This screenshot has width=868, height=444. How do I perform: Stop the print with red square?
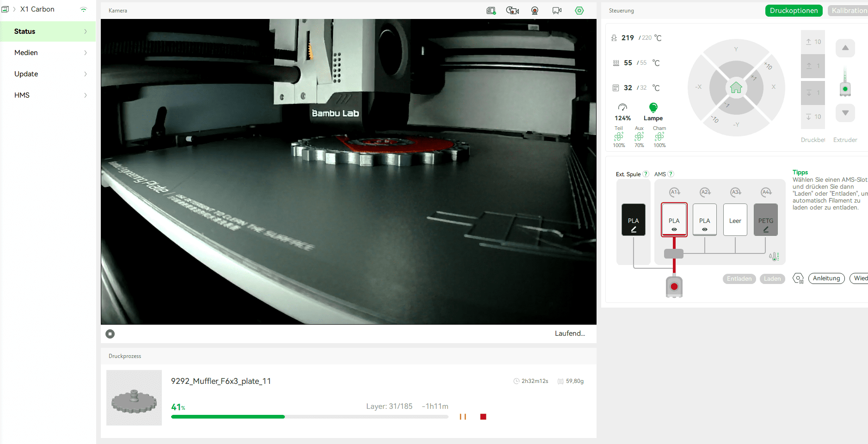point(483,417)
